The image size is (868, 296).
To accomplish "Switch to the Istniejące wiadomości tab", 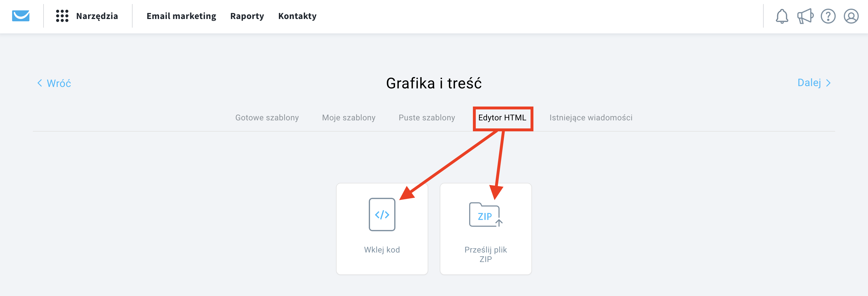I will click(x=591, y=117).
